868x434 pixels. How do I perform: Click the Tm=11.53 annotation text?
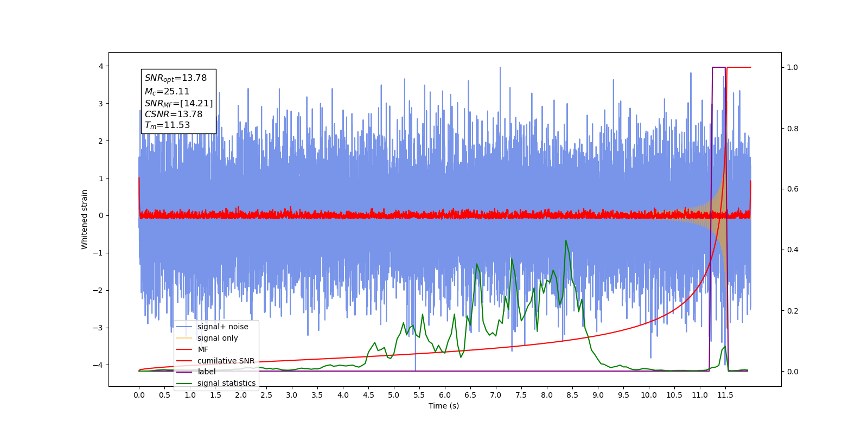tap(167, 125)
